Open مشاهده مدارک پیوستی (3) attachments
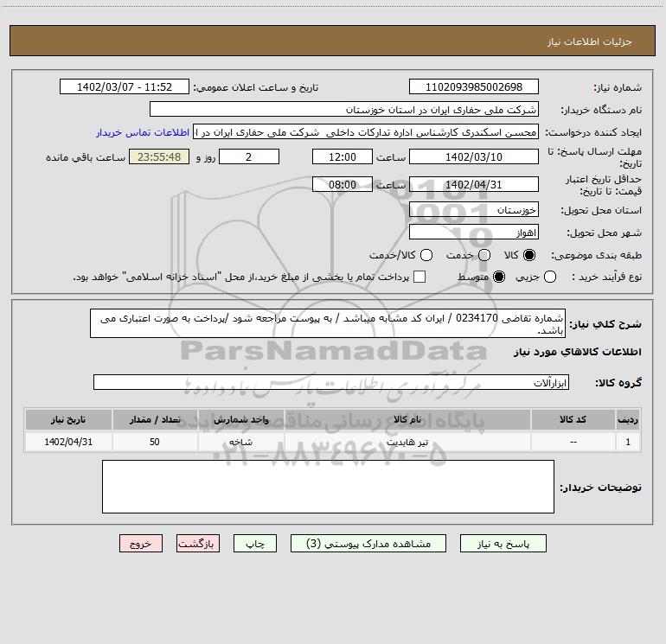This screenshot has width=666, height=644. click(368, 544)
